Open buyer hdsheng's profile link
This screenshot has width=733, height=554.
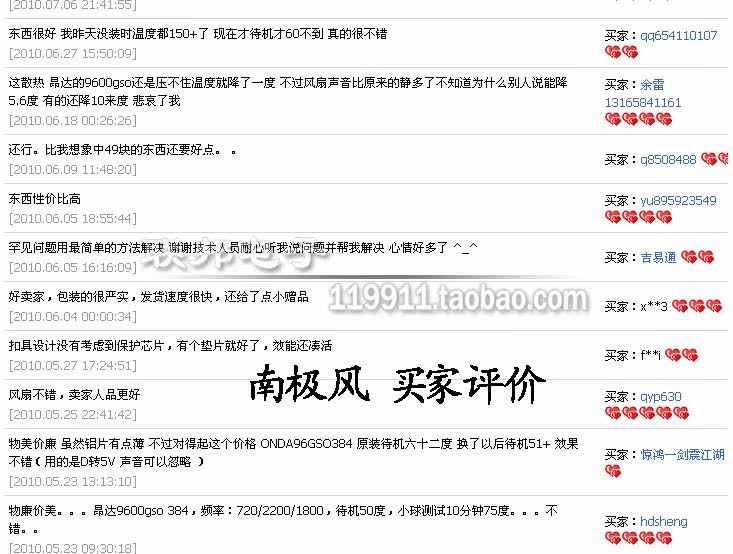(664, 521)
